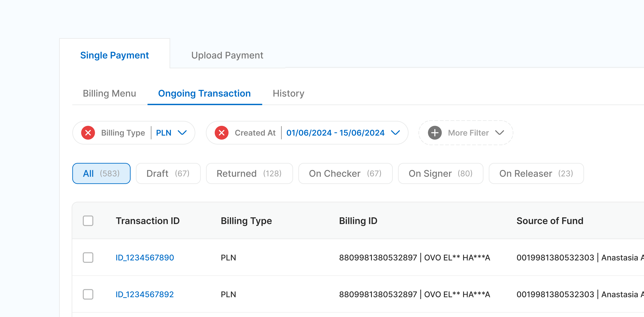Remove the Billing Type filter with red X
644x317 pixels.
[88, 133]
